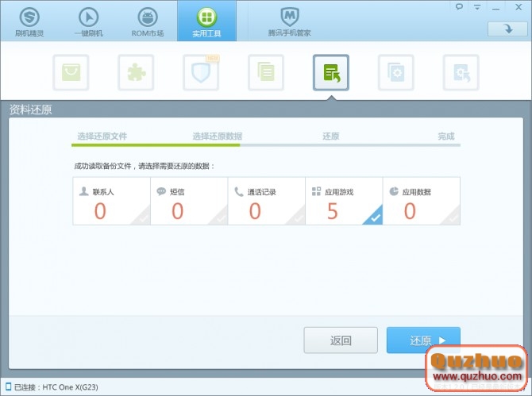Toggle 短信 restore selection

(x=189, y=201)
